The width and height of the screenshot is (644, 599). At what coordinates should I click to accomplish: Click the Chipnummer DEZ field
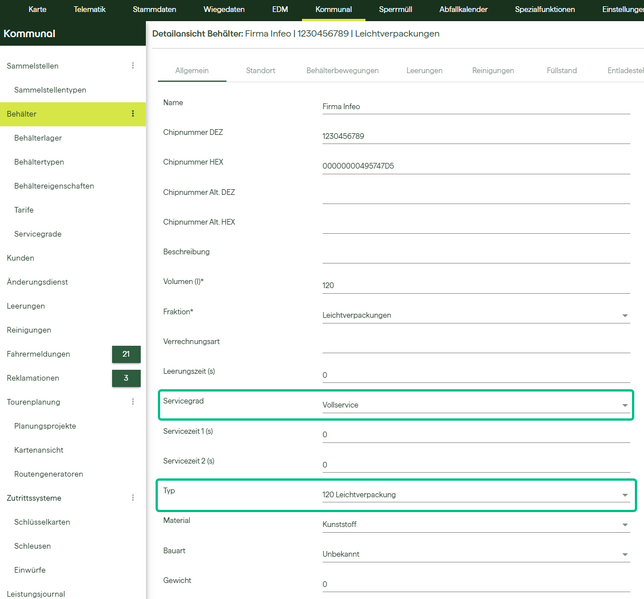coord(476,136)
